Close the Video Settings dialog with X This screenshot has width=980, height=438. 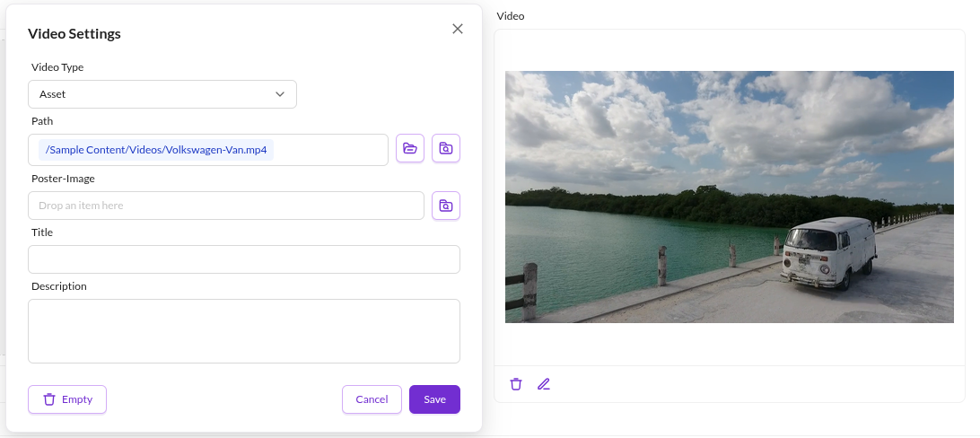tap(458, 29)
